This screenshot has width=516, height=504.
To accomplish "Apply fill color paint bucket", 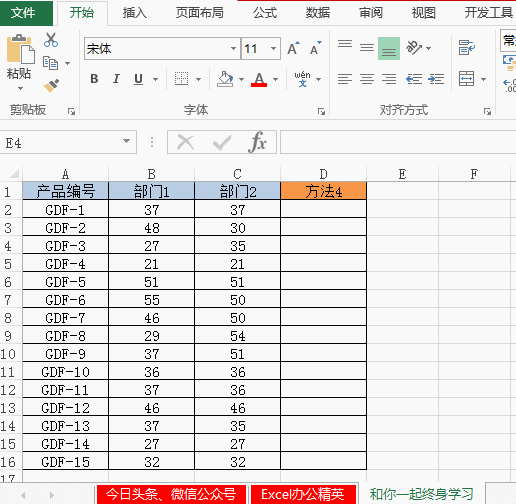I will (225, 79).
